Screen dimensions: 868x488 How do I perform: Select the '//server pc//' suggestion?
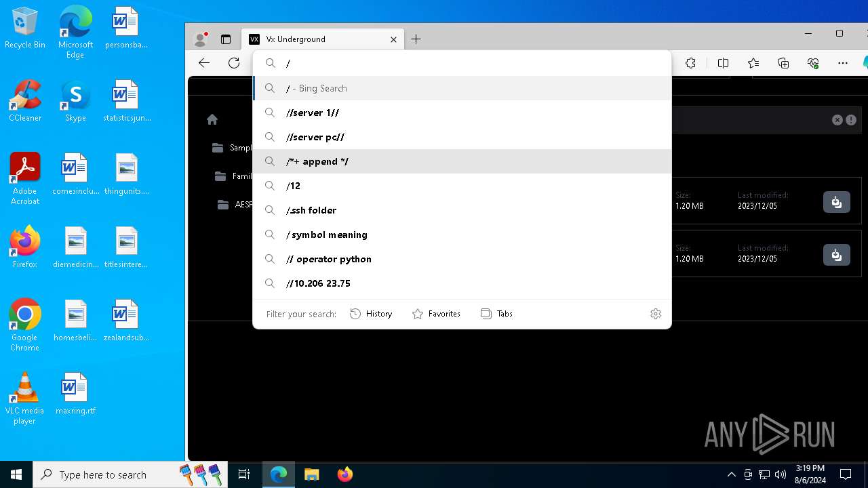pyautogui.click(x=462, y=137)
